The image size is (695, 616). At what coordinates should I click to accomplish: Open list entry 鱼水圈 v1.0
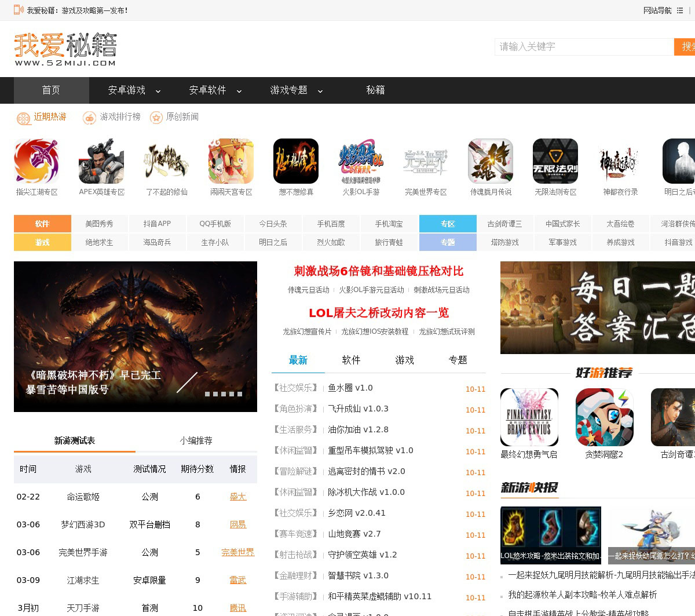tap(350, 388)
